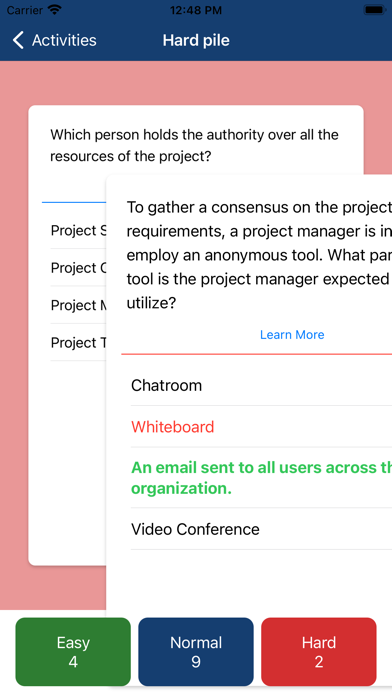The width and height of the screenshot is (392, 696).
Task: Tap the back chevron arrow icon
Action: [18, 40]
